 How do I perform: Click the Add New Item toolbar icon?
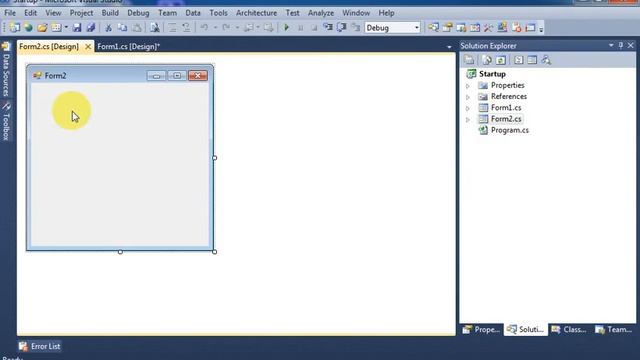pos(56,28)
